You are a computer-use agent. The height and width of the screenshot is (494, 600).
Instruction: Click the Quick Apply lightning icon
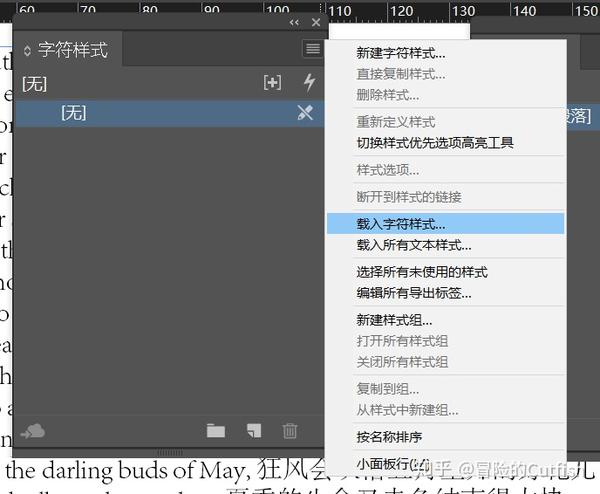tap(309, 83)
